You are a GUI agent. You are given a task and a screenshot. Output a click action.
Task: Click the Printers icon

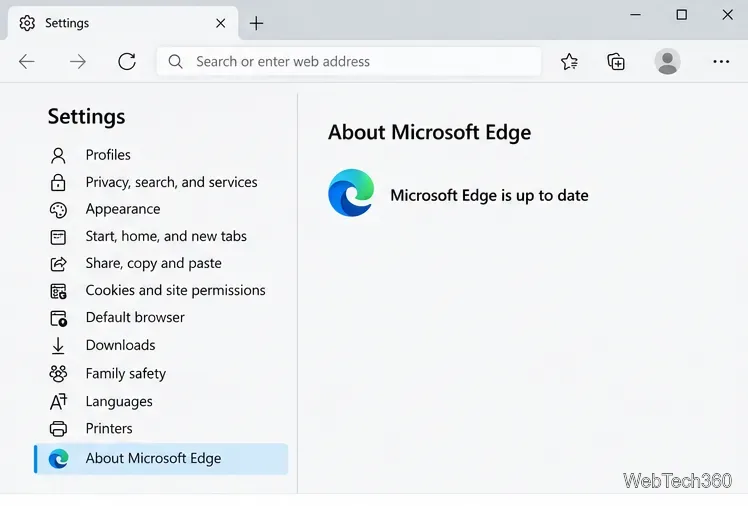pyautogui.click(x=58, y=429)
